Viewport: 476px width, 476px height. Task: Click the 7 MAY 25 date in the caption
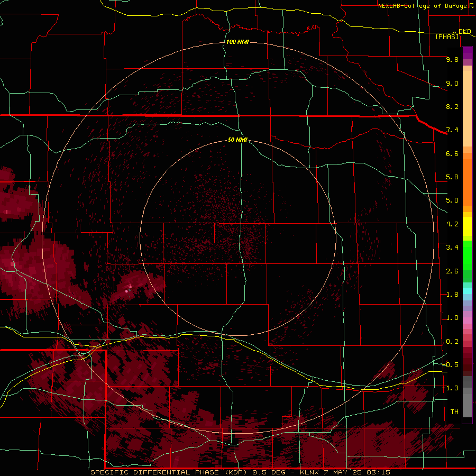tap(343, 472)
